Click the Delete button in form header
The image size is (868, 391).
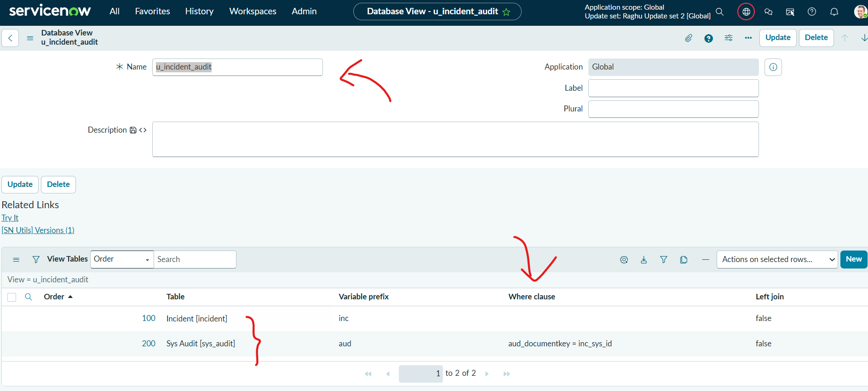[x=816, y=38]
